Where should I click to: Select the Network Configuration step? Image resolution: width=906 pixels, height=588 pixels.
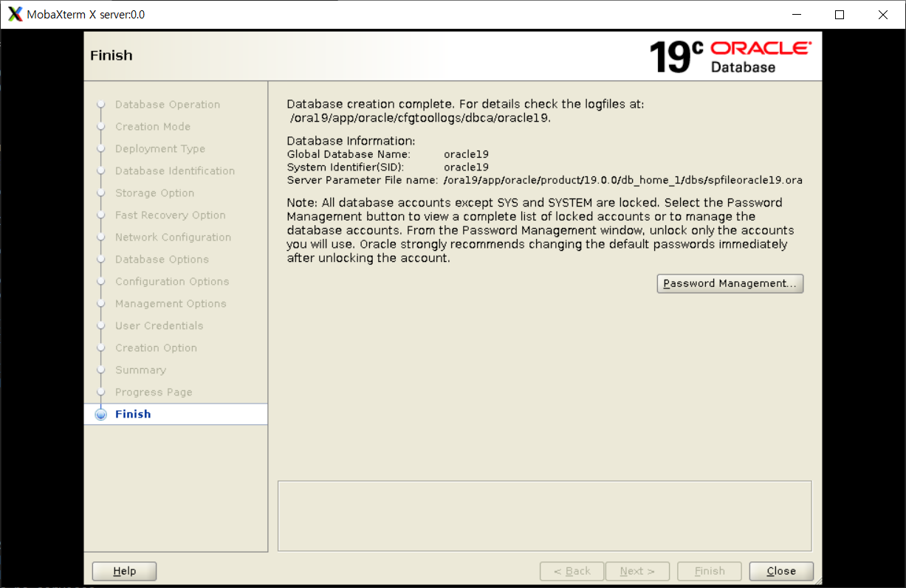pyautogui.click(x=174, y=238)
